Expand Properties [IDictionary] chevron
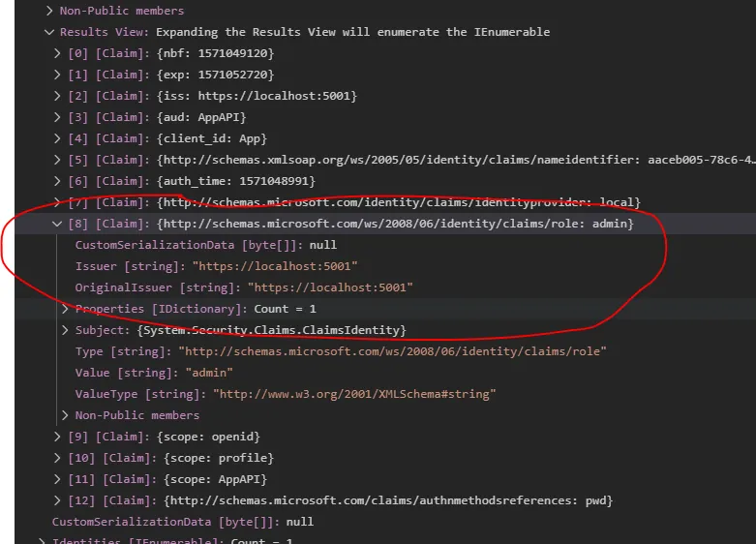 coord(65,309)
